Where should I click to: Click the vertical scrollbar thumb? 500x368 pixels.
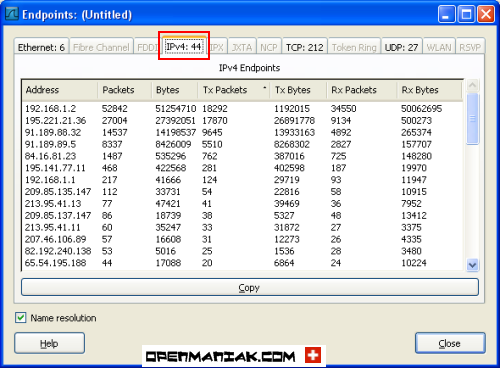click(x=472, y=119)
